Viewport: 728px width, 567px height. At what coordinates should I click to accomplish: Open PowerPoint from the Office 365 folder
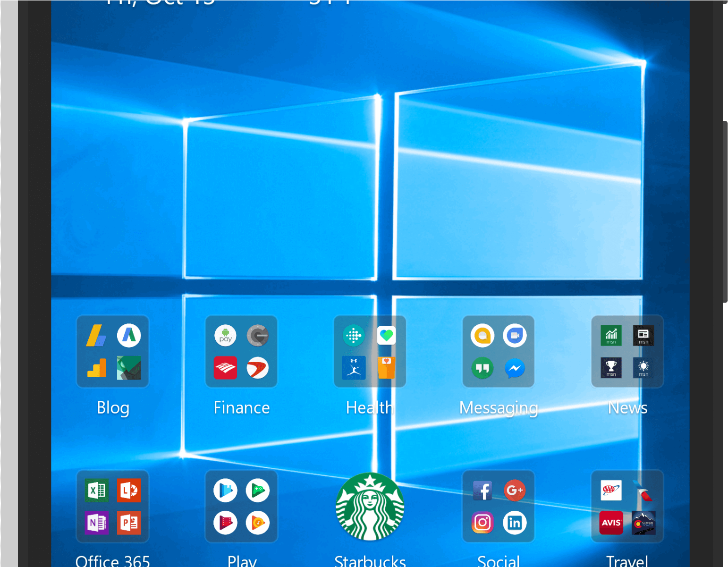tap(129, 523)
